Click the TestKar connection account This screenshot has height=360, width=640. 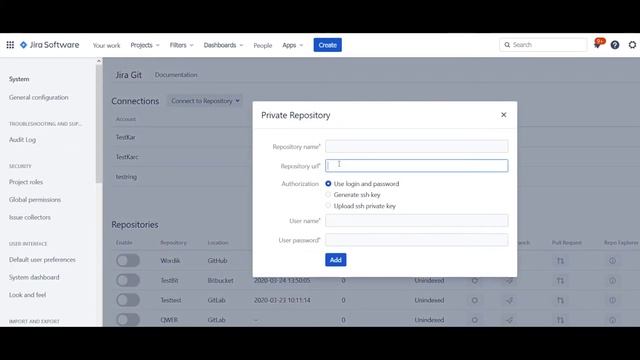tap(126, 137)
